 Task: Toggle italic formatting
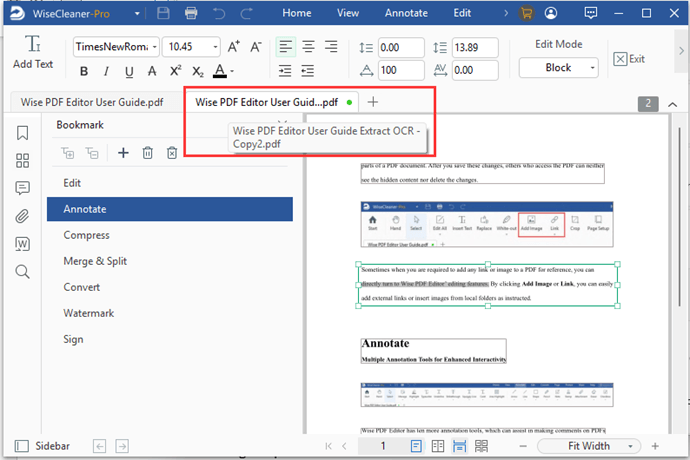point(106,71)
